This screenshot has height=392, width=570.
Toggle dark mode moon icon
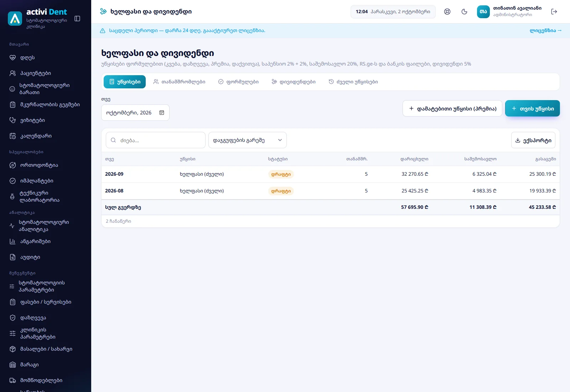click(x=464, y=11)
